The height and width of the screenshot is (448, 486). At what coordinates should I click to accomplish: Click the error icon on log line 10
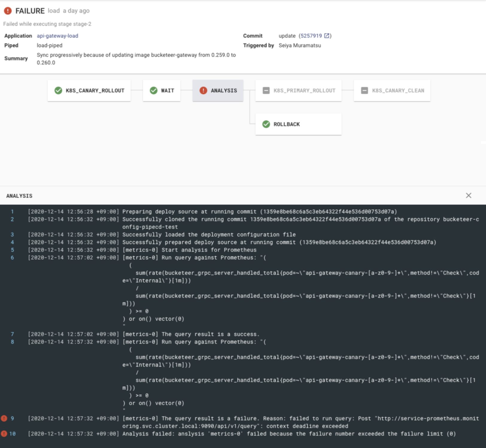click(4, 434)
